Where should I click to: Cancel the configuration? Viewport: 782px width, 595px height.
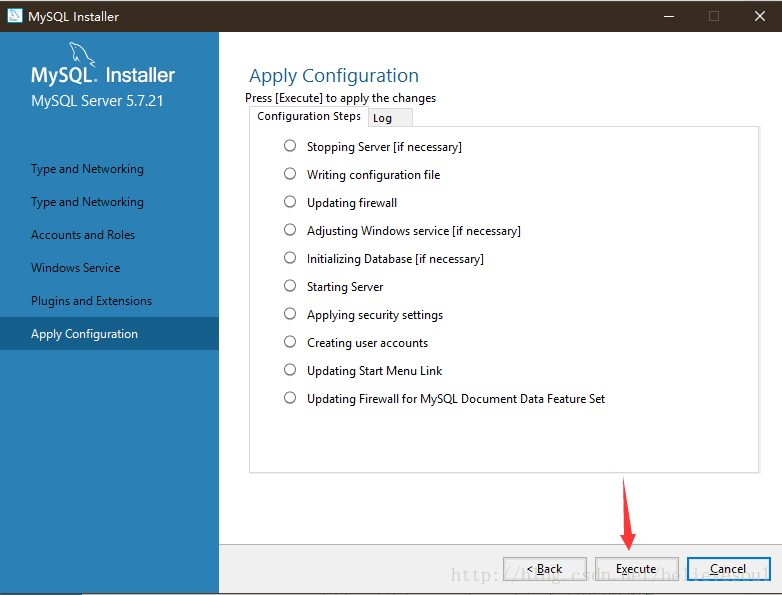(x=728, y=569)
